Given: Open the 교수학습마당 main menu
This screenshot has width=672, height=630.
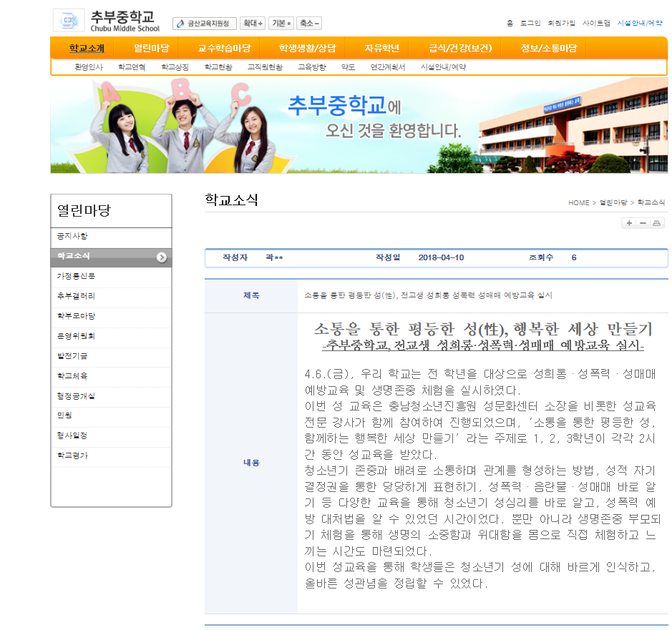Looking at the screenshot, I should 224,49.
